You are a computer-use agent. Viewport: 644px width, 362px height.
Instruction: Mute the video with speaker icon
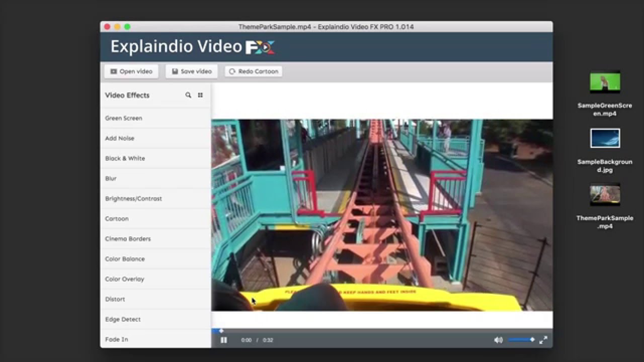498,340
